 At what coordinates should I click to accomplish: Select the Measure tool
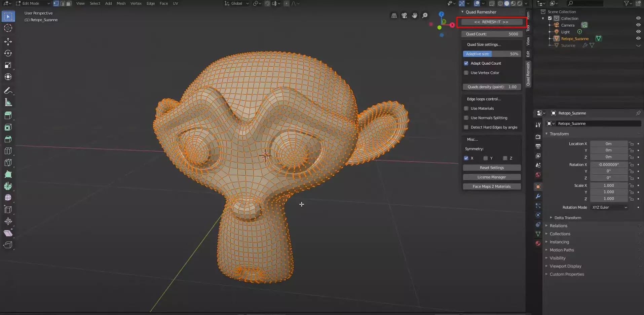8,103
